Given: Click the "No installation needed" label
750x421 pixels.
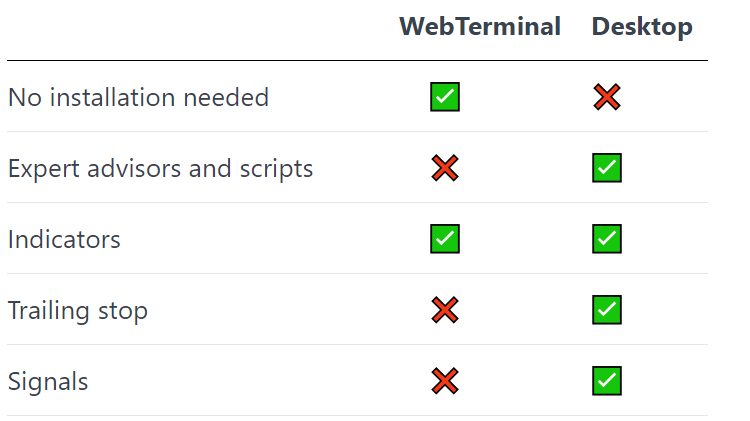Looking at the screenshot, I should point(138,98).
